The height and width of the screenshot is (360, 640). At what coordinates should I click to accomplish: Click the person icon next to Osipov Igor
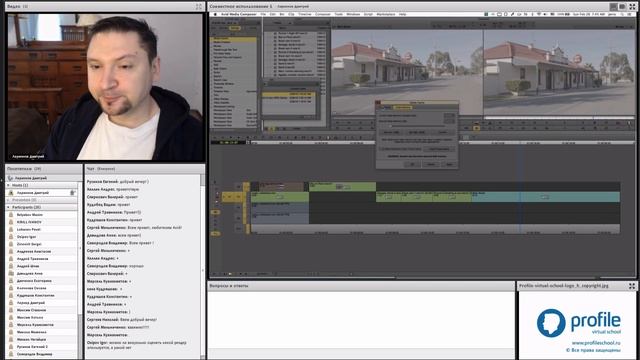pos(11,237)
